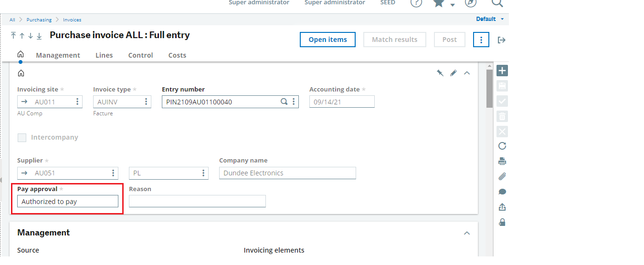Open comments with speech bubble icon

(502, 192)
